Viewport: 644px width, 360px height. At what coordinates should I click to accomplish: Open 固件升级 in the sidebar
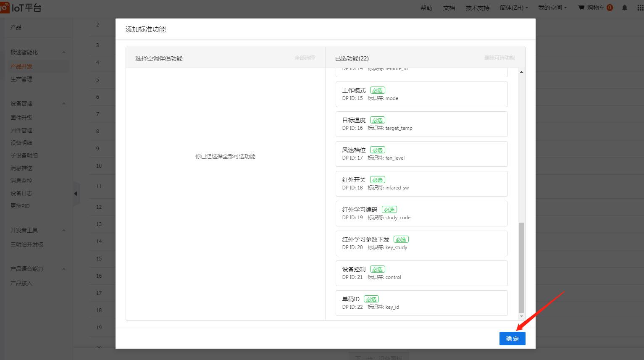pyautogui.click(x=21, y=118)
